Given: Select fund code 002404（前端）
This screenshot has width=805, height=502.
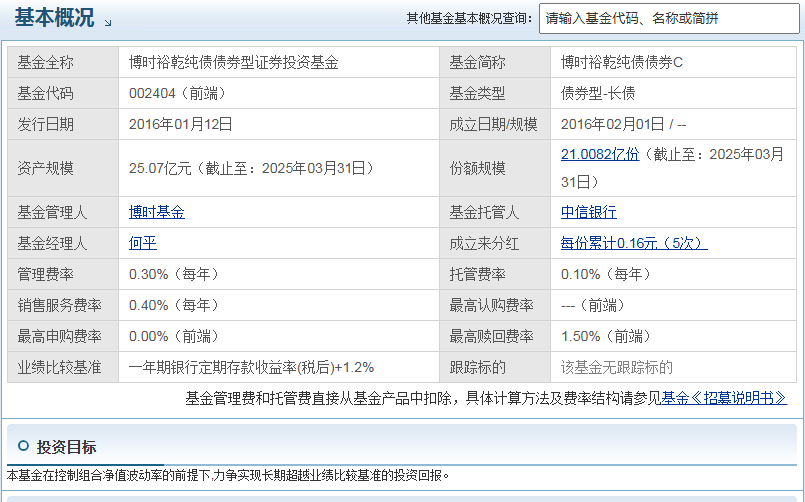Looking at the screenshot, I should (178, 93).
